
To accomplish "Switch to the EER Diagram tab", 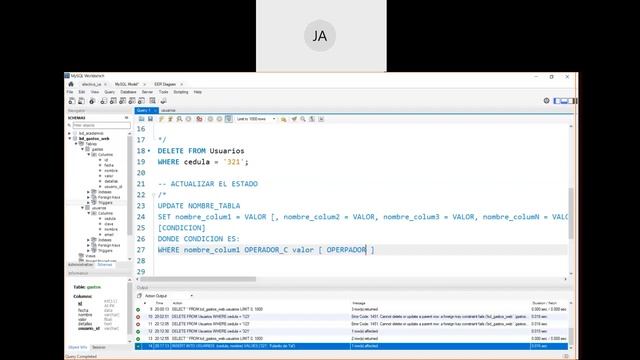I will [x=165, y=84].
